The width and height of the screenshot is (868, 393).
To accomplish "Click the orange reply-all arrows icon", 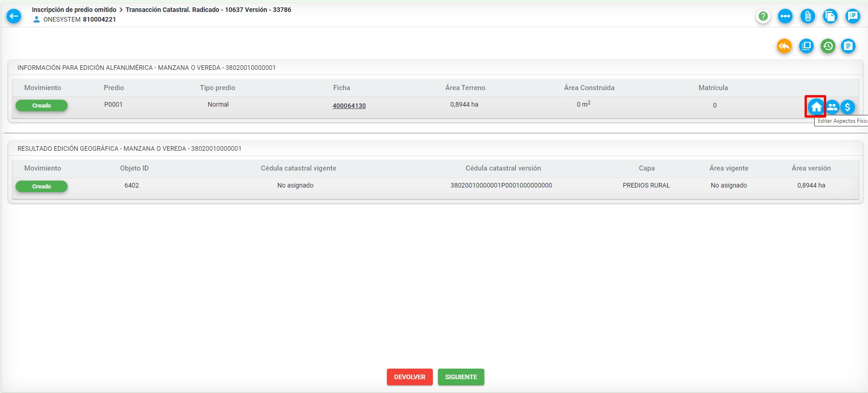I will coord(784,46).
